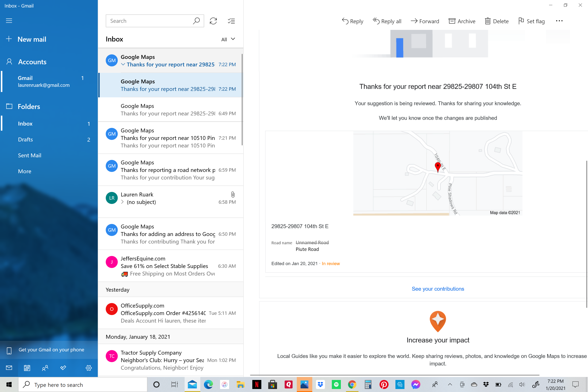Open the People icon in the sidebar
Screen dimensions: 588x392
[x=45, y=368]
